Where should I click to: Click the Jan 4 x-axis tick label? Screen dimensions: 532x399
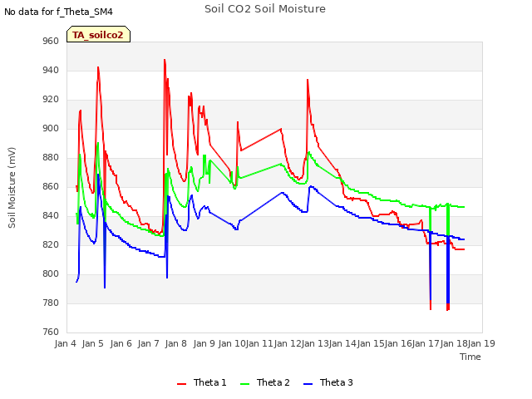(x=65, y=343)
